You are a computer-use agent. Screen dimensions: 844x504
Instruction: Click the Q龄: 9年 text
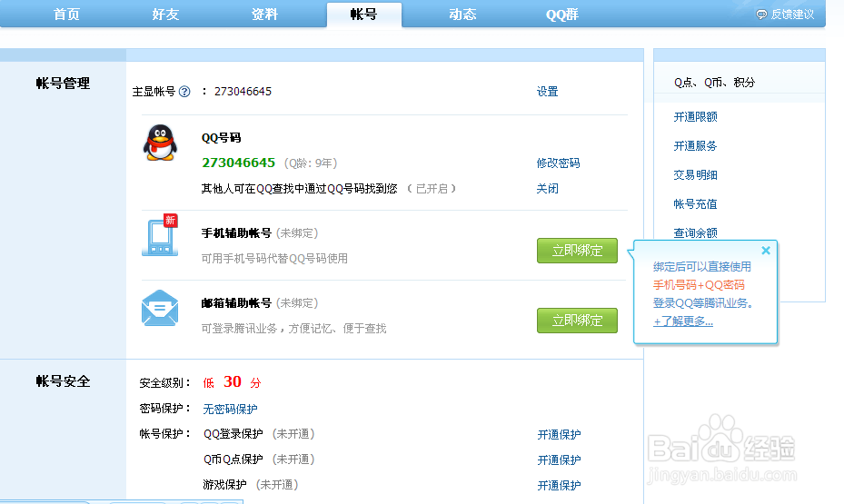pyautogui.click(x=311, y=163)
